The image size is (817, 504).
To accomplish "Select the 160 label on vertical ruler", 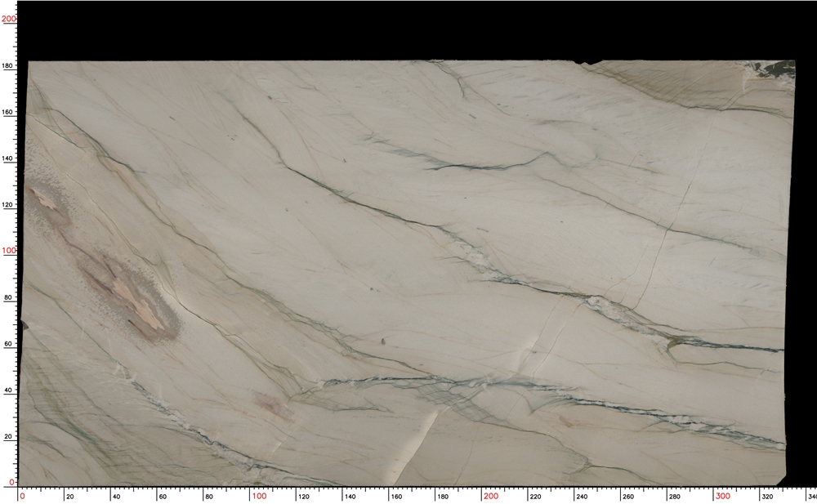I will pos(8,112).
